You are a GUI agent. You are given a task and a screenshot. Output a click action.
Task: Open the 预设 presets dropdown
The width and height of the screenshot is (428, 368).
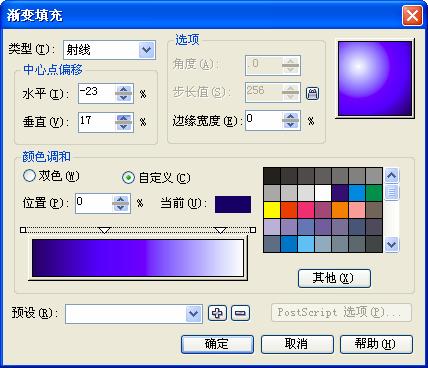click(193, 314)
